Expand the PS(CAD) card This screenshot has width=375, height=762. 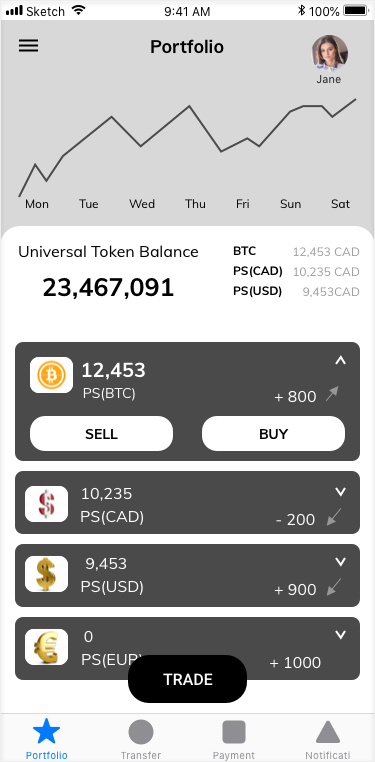click(341, 492)
